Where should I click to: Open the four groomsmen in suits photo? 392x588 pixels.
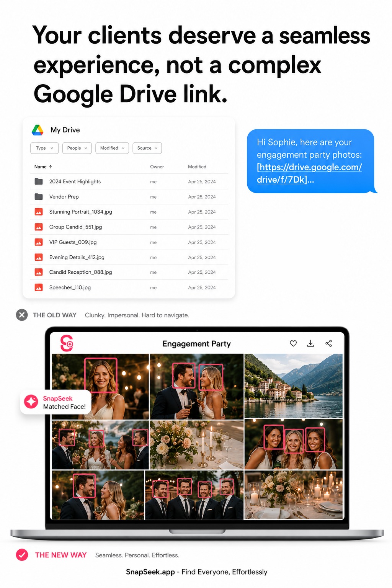(x=194, y=495)
